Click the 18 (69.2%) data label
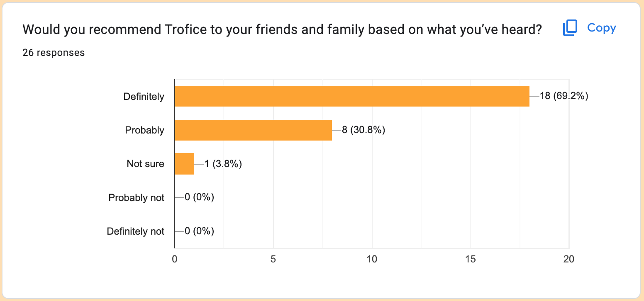The width and height of the screenshot is (644, 301). [x=564, y=96]
